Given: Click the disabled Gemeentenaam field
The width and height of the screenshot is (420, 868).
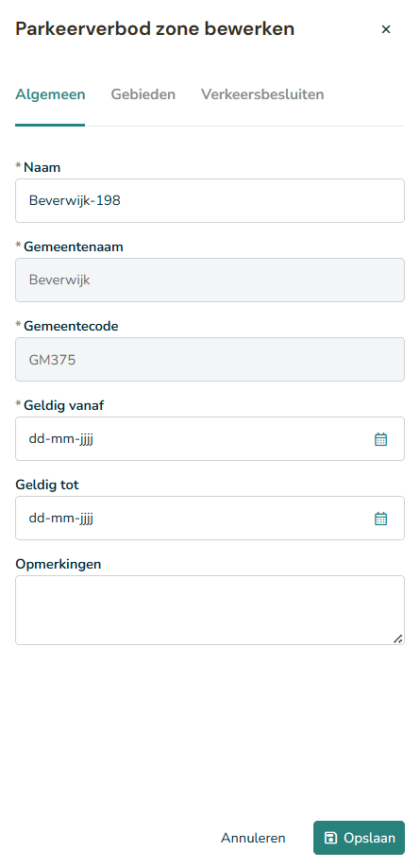Looking at the screenshot, I should [x=210, y=281].
